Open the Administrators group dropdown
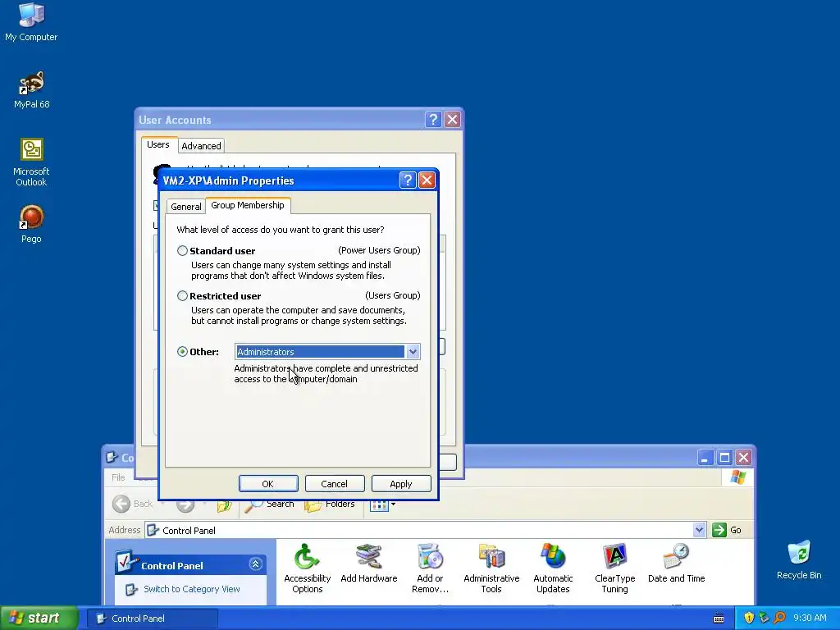Viewport: 840px width, 630px height. click(x=413, y=351)
